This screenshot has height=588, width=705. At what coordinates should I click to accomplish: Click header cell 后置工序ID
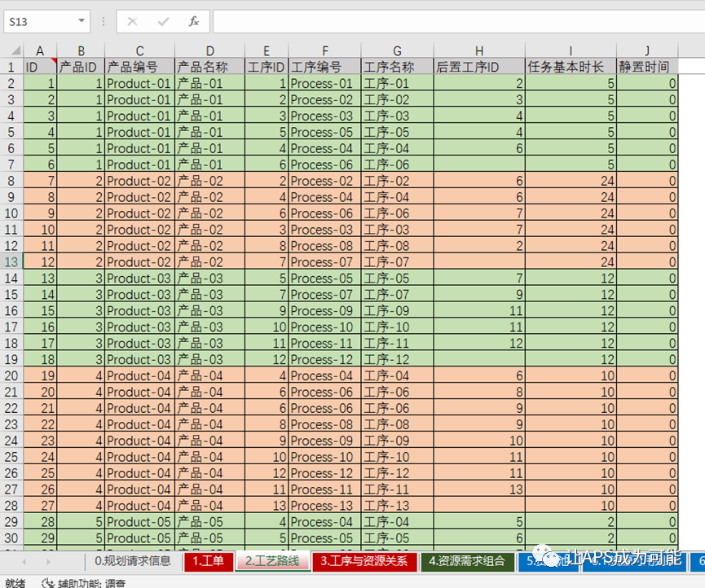479,67
